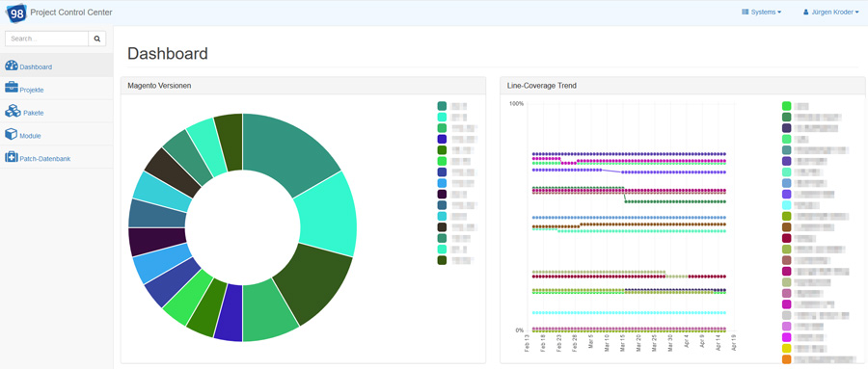868x369 pixels.
Task: Focus the Search input field
Action: click(47, 39)
